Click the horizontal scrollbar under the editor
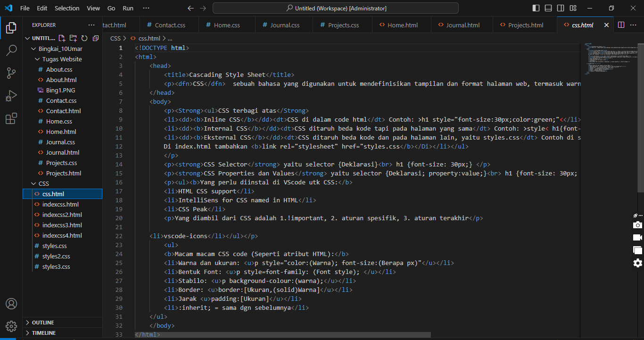Image resolution: width=644 pixels, height=340 pixels. [x=283, y=335]
